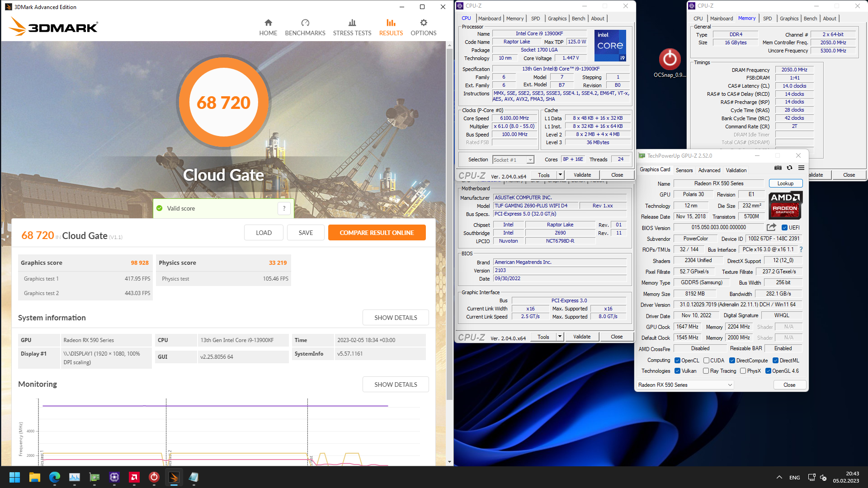The image size is (868, 488).
Task: Open the Validation tab in GPU-Z
Action: pyautogui.click(x=736, y=170)
